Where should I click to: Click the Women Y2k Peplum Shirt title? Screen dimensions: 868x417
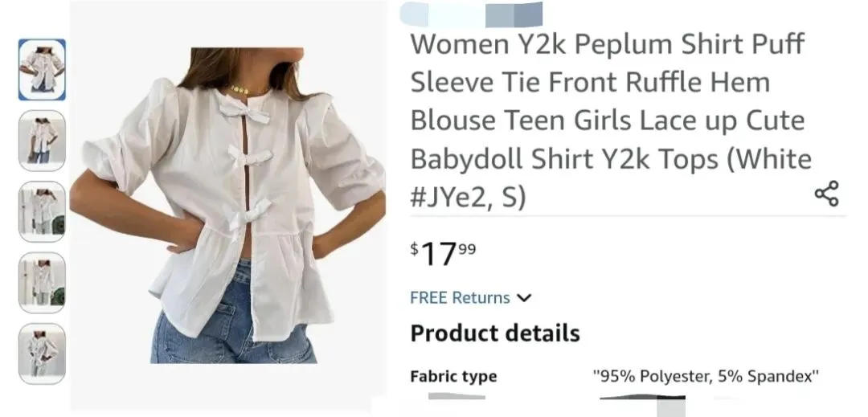(x=611, y=121)
